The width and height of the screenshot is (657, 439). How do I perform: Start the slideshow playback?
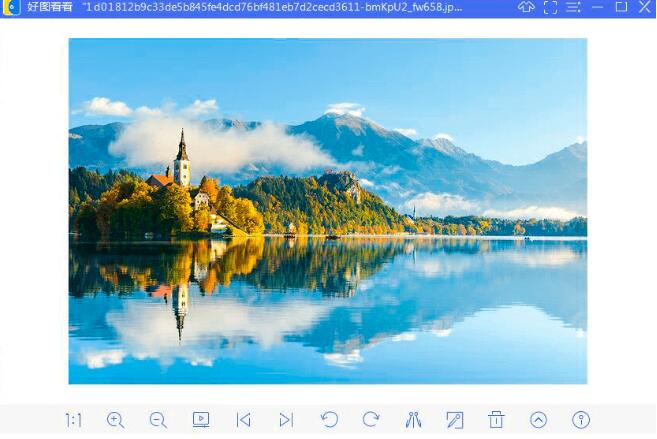point(201,420)
